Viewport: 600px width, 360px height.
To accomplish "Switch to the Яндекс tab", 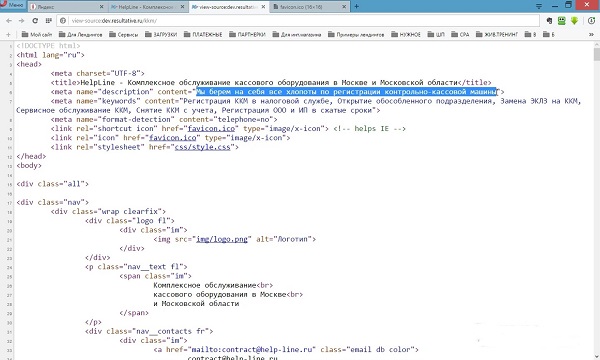I will pyautogui.click(x=67, y=7).
